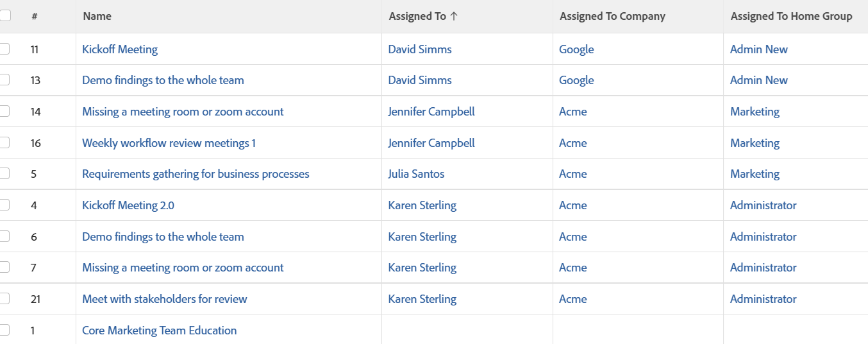Click the Name column header
The height and width of the screenshot is (344, 868).
pos(97,16)
